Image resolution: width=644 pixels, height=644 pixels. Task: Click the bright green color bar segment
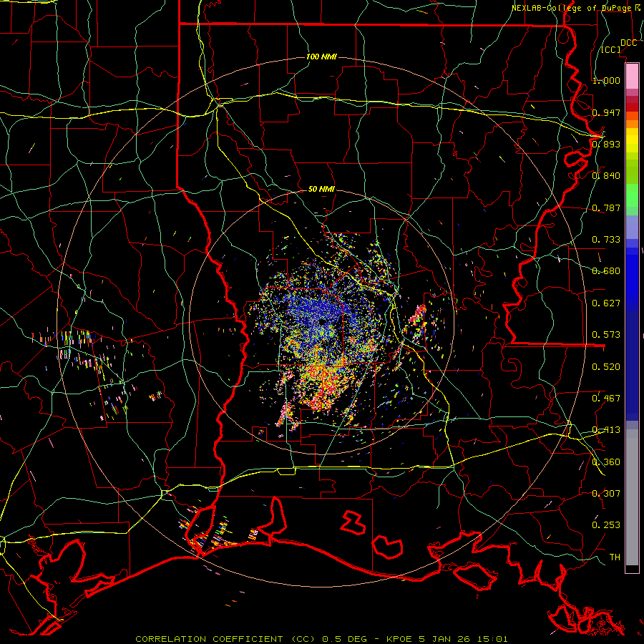tap(632, 196)
